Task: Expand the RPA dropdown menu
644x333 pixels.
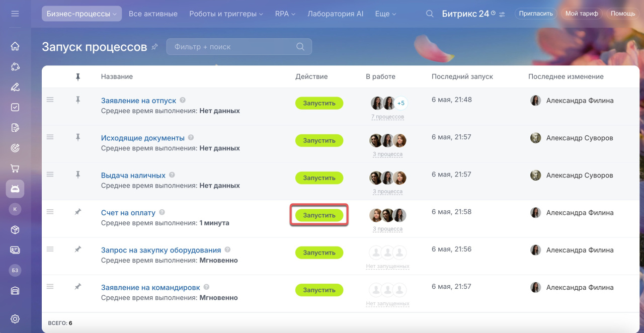Action: coord(285,14)
